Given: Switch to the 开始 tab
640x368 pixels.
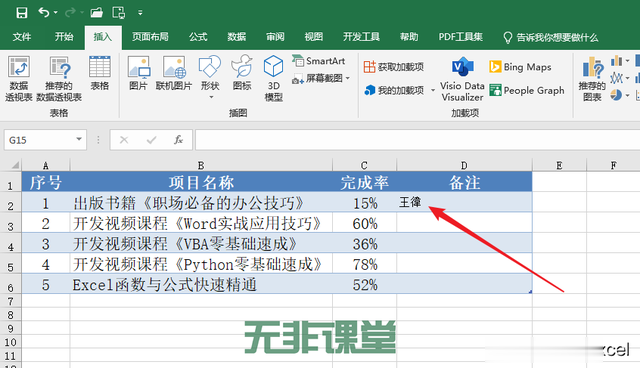Looking at the screenshot, I should tap(64, 37).
